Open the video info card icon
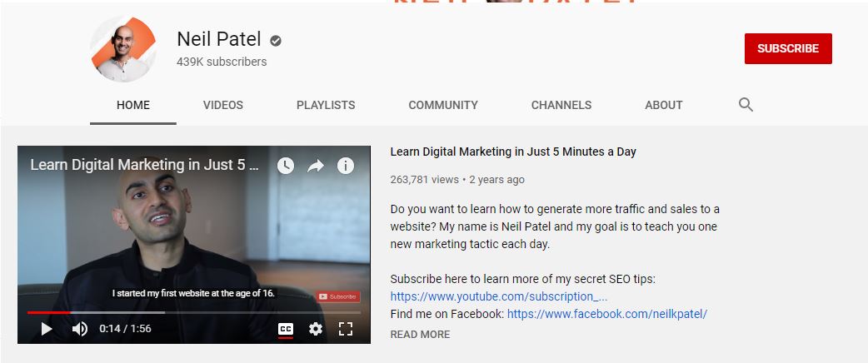868x363 pixels. pos(346,166)
